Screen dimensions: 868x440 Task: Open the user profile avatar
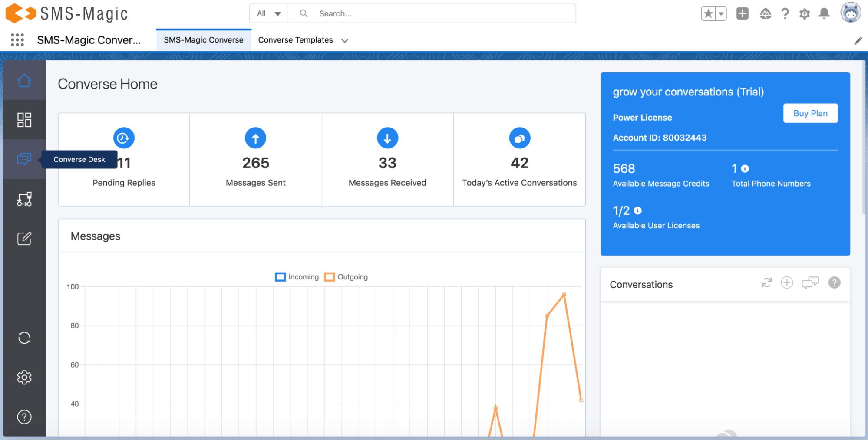[851, 13]
